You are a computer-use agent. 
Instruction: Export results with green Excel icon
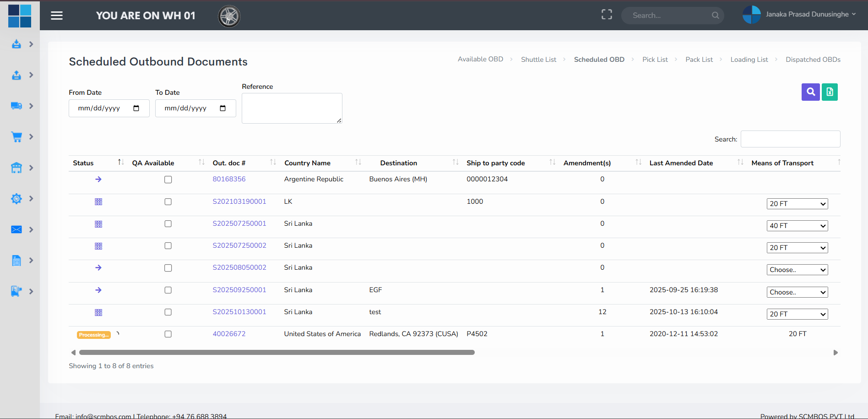[830, 92]
